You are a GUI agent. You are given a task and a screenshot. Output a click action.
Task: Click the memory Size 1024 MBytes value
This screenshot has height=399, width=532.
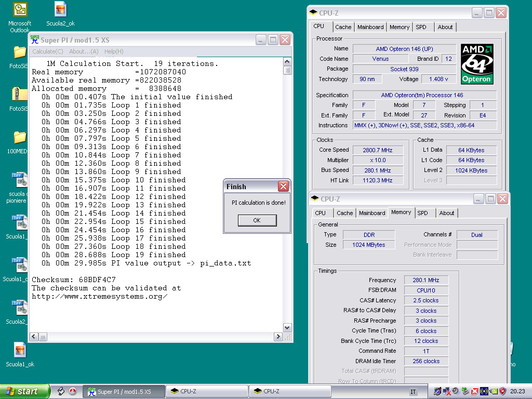pyautogui.click(x=369, y=245)
